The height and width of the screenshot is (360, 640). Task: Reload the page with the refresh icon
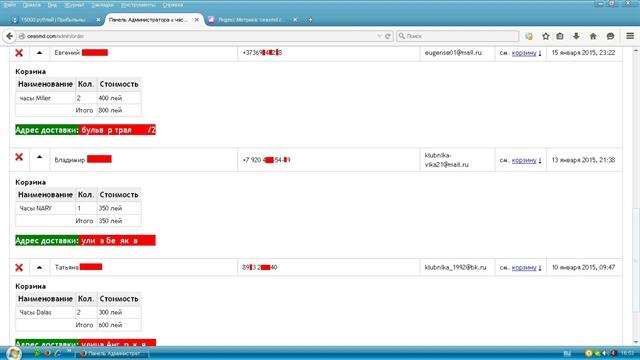(x=388, y=36)
